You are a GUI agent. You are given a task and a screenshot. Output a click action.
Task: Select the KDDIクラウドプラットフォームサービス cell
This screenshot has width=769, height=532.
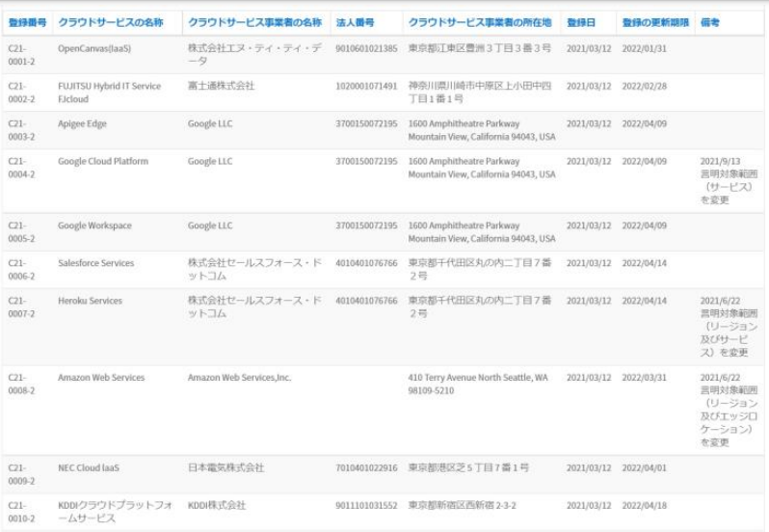(x=116, y=512)
